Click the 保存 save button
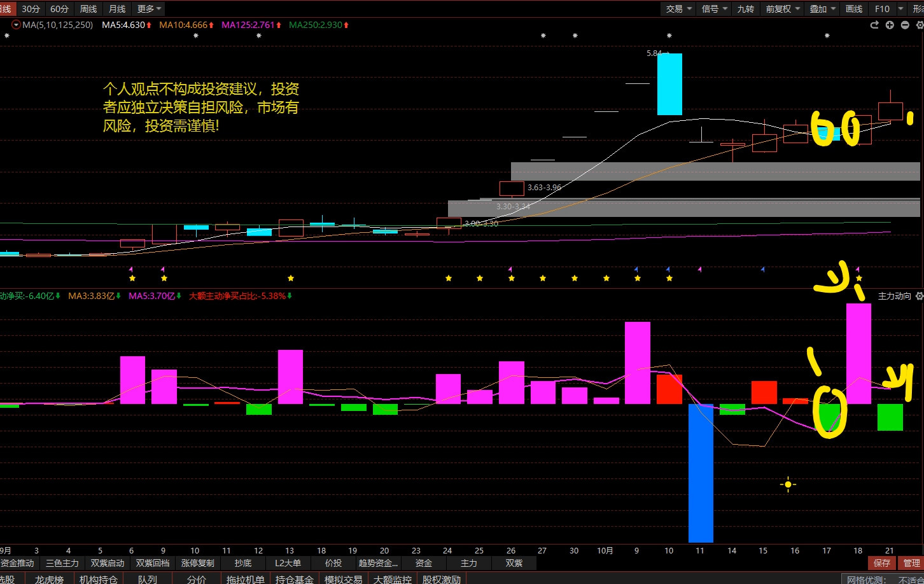 click(x=882, y=563)
